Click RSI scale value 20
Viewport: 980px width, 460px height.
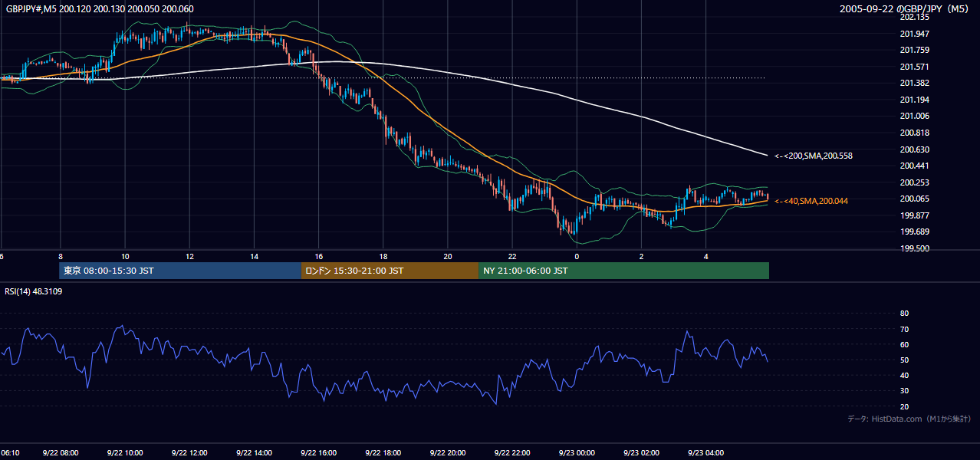(904, 406)
